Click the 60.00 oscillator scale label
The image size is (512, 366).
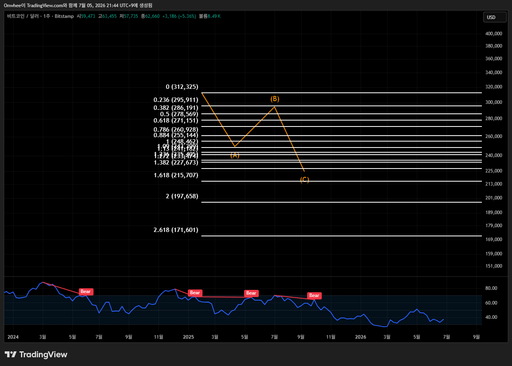point(491,303)
